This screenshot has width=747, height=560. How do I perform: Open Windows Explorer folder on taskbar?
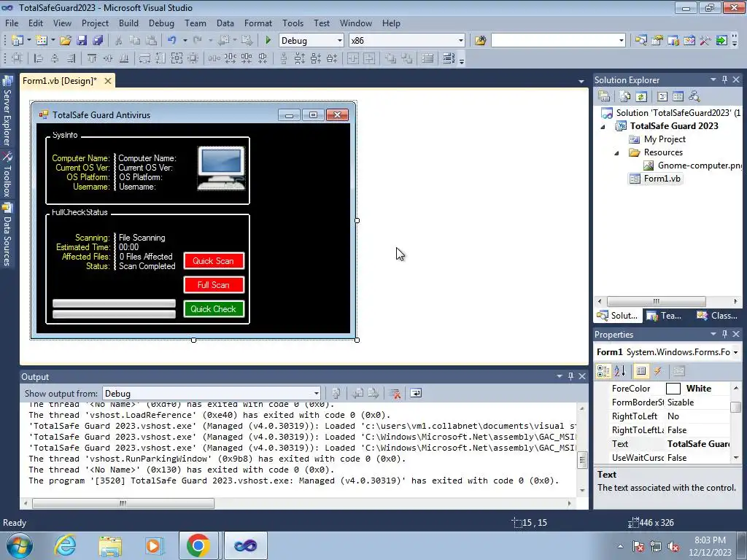pyautogui.click(x=110, y=545)
